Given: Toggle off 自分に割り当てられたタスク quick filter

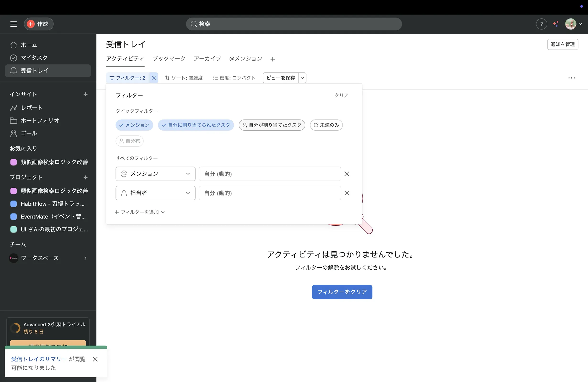Looking at the screenshot, I should point(196,125).
